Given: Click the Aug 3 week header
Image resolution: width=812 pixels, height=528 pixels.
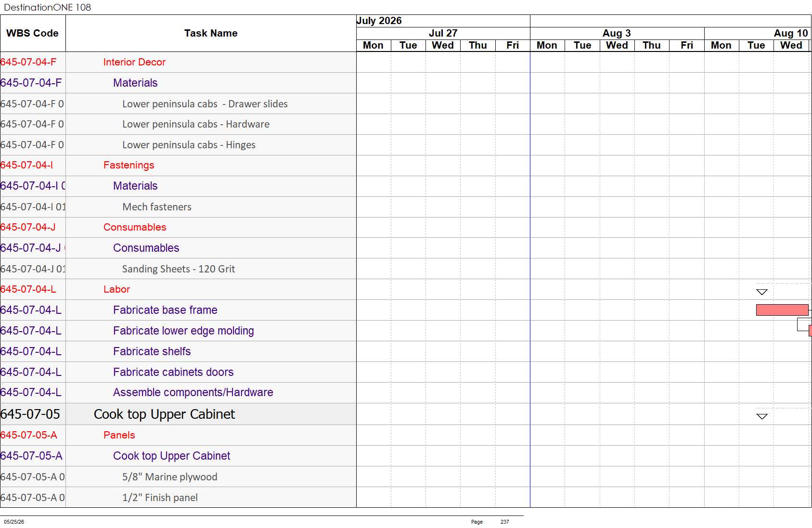Looking at the screenshot, I should pos(617,33).
